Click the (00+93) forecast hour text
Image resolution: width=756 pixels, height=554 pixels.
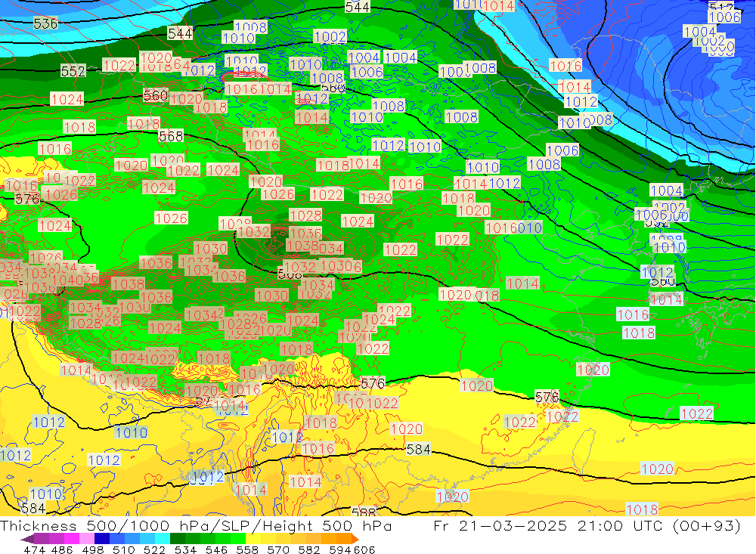pos(707,525)
